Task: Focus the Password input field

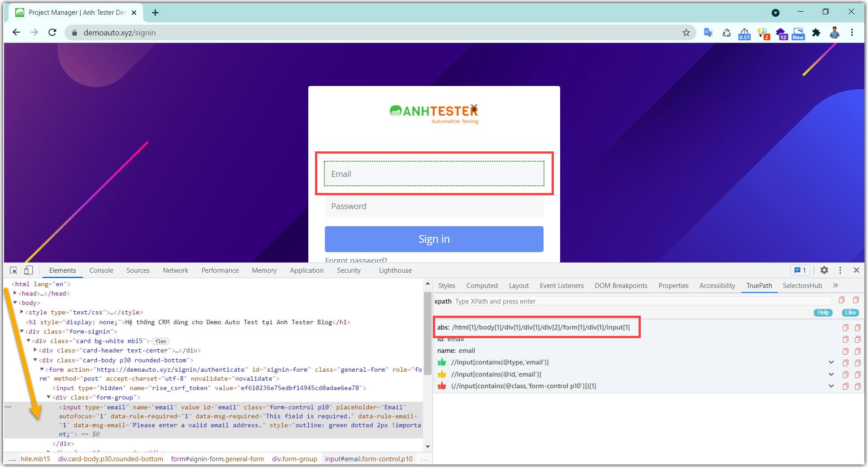Action: click(x=434, y=206)
